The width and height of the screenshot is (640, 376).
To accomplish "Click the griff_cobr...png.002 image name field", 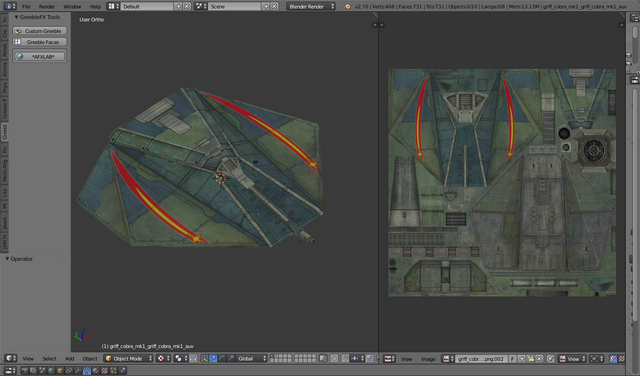I will (x=481, y=359).
